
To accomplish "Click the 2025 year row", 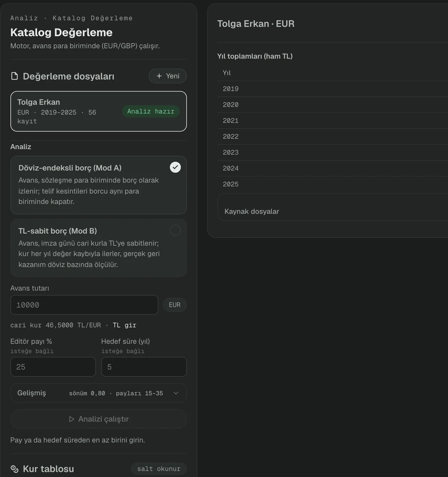I will pyautogui.click(x=333, y=184).
